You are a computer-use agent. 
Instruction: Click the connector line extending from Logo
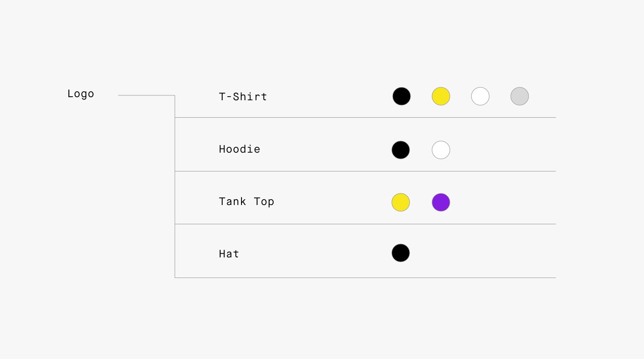146,95
